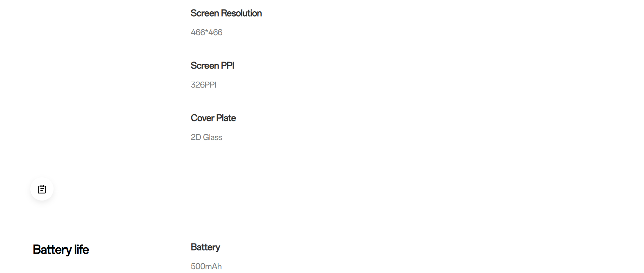
Task: Select the Battery life section title
Action: (x=61, y=249)
